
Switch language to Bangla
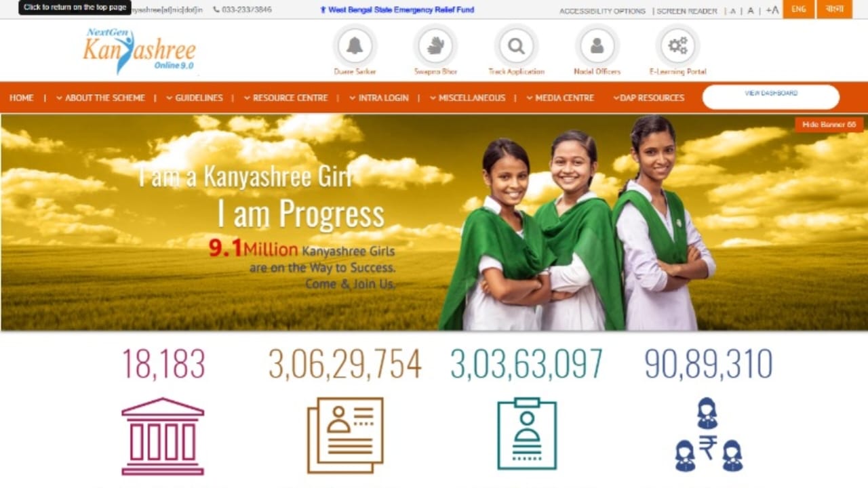tap(834, 9)
